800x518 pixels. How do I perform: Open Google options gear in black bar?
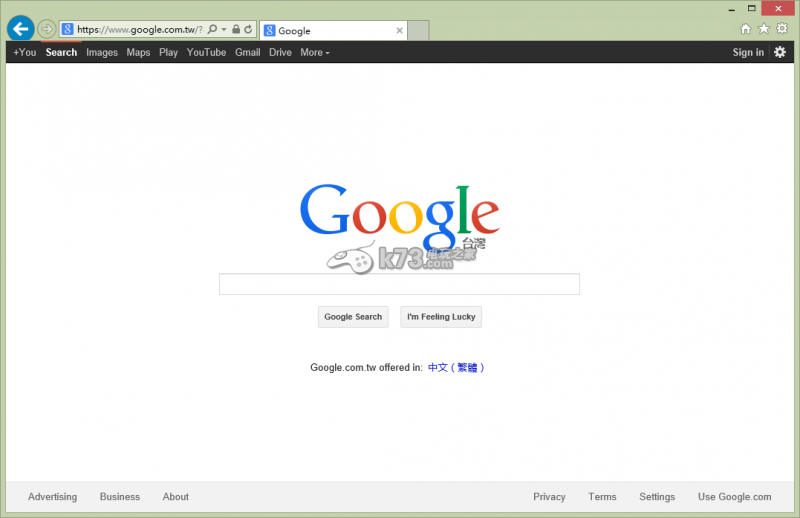tap(780, 52)
